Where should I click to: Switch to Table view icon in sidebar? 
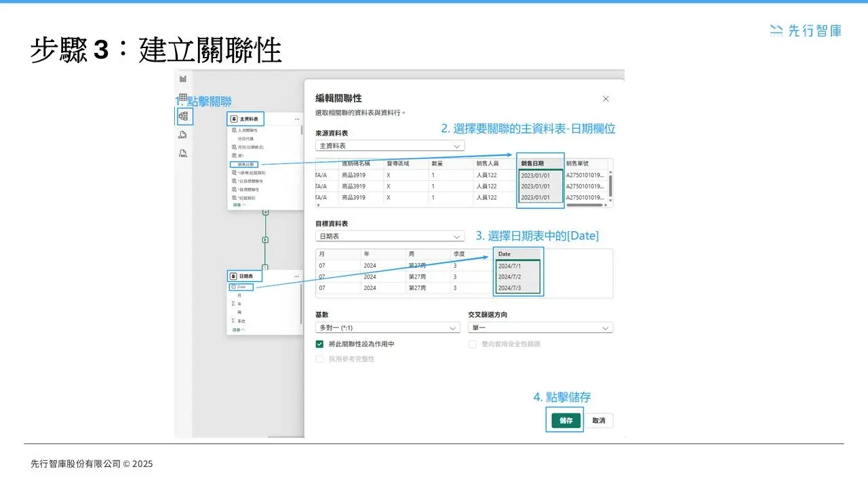183,98
